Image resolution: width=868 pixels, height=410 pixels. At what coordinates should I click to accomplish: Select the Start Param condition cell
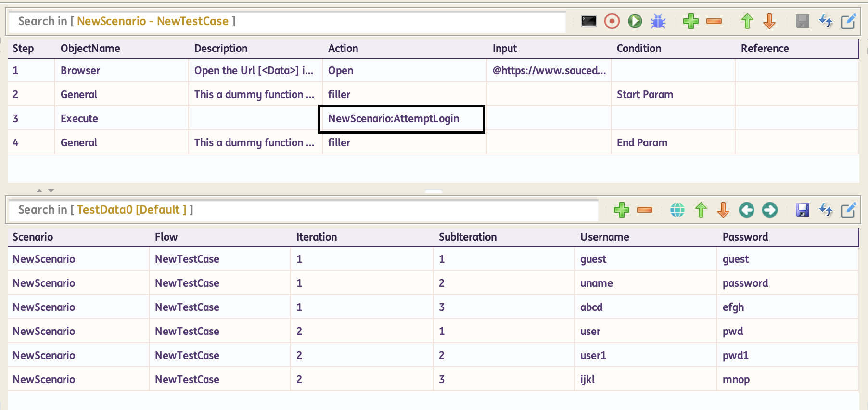click(x=673, y=94)
